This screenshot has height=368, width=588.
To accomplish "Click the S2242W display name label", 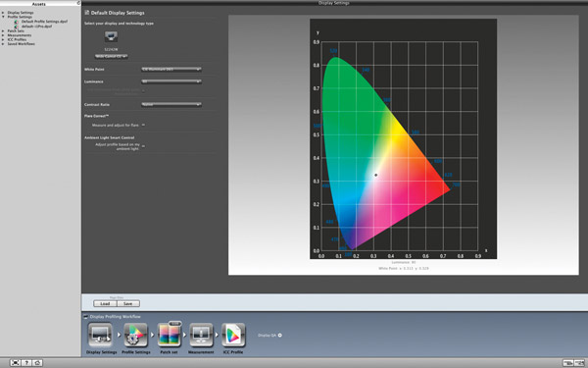I will tap(111, 49).
